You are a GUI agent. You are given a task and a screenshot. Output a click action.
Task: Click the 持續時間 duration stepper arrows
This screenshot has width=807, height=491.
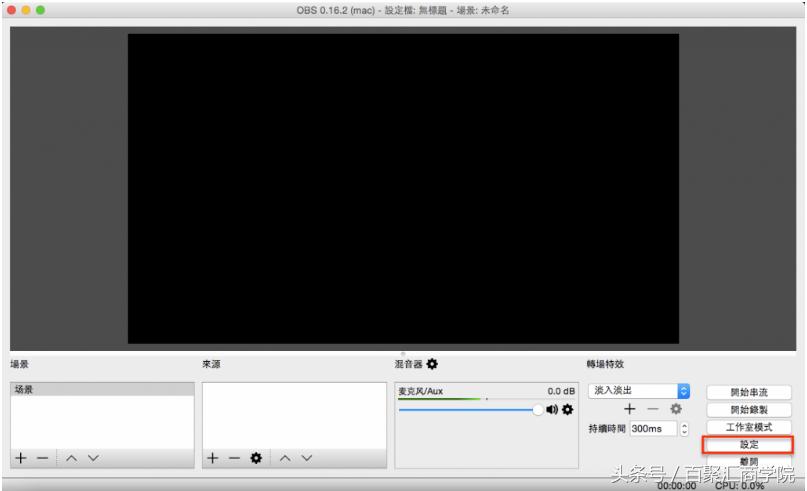(684, 429)
